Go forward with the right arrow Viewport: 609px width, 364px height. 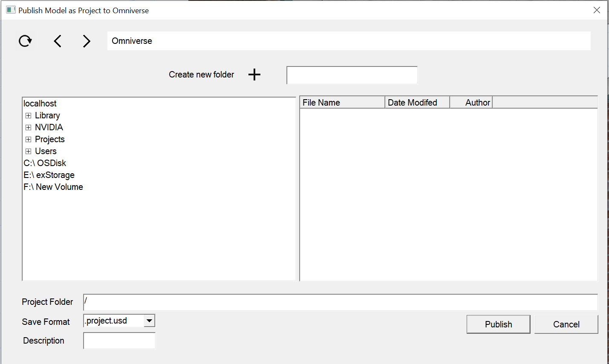pos(87,41)
